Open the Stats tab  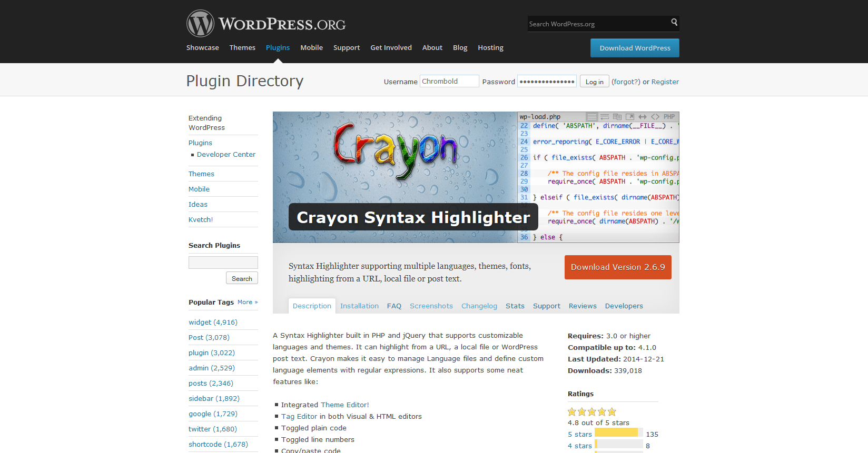[515, 306]
